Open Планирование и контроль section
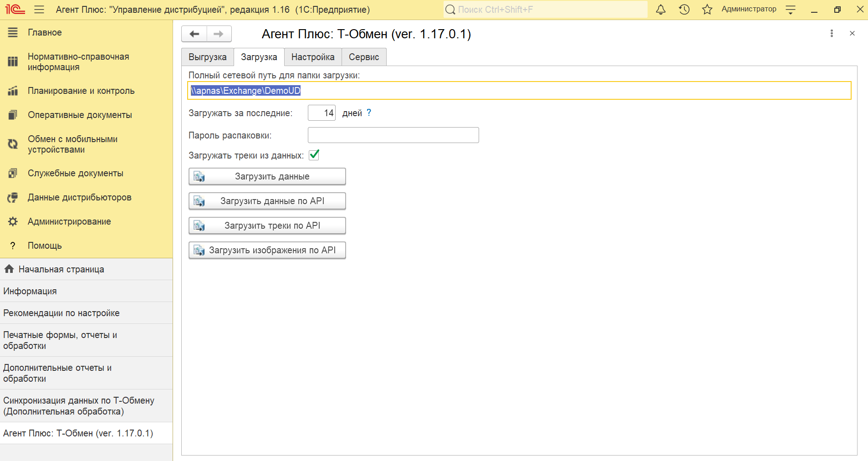Screen dimensions: 868x461 click(x=86, y=91)
